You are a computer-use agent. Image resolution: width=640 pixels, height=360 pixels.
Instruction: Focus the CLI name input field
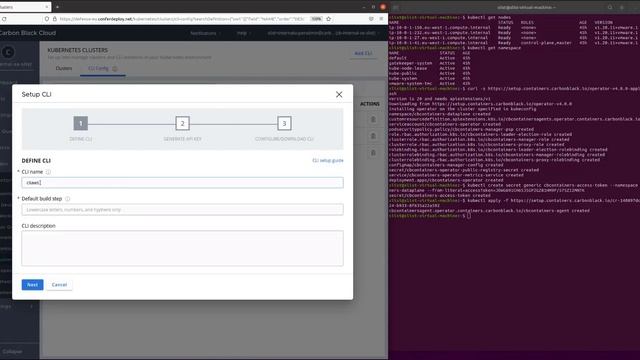[182, 182]
